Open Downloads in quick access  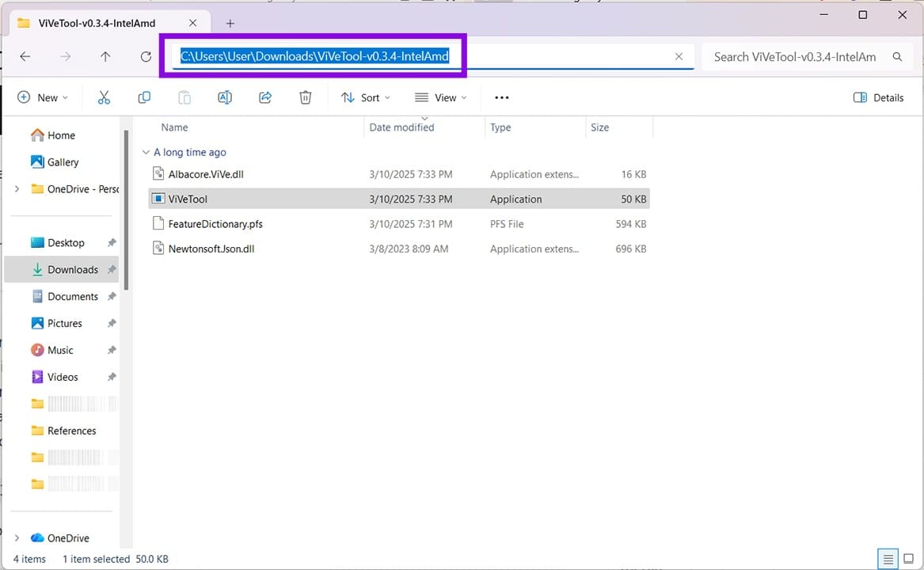pos(73,269)
